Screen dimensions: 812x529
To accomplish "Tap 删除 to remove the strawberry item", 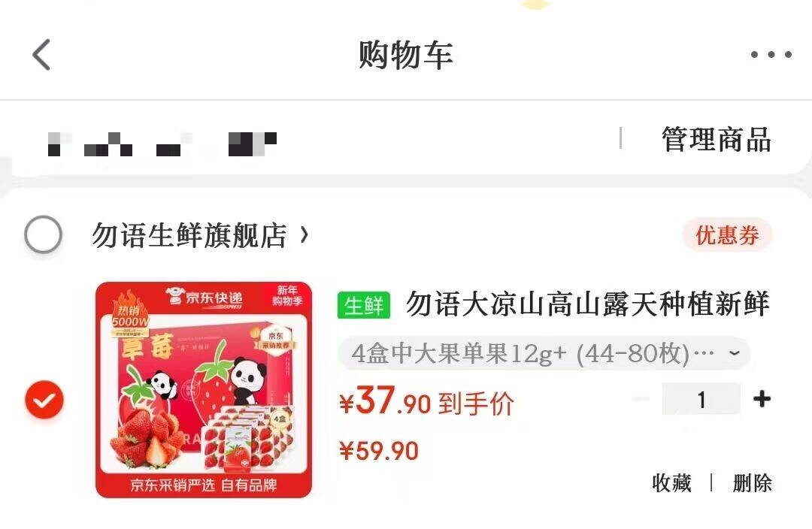I will [752, 483].
